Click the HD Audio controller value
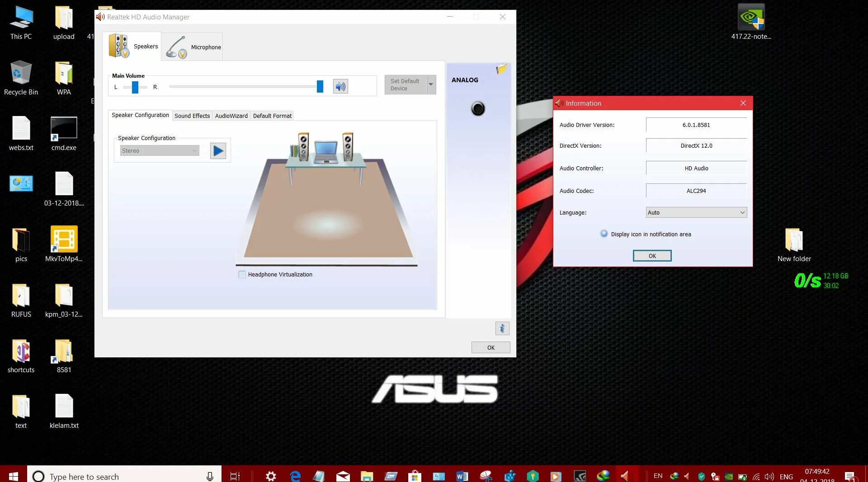Image resolution: width=868 pixels, height=482 pixels. pos(696,168)
